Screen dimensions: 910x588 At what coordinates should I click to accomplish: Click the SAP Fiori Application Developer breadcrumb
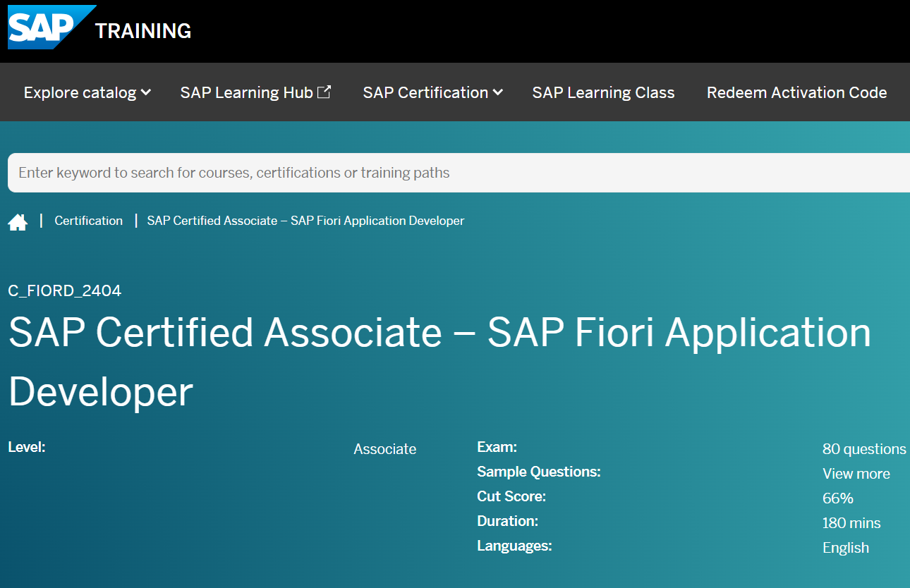[x=305, y=221]
